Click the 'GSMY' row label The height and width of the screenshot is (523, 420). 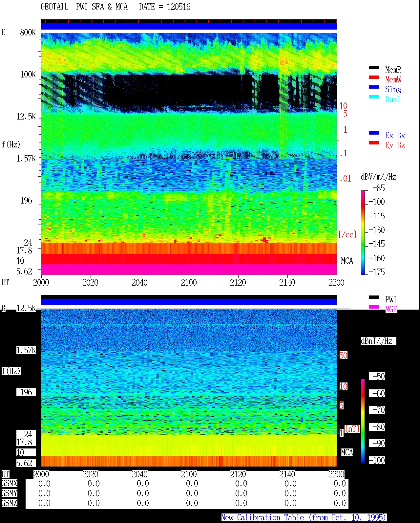coord(9,493)
